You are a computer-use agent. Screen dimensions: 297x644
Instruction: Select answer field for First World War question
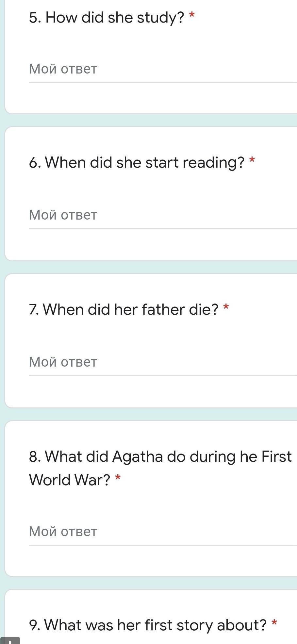[163, 531]
